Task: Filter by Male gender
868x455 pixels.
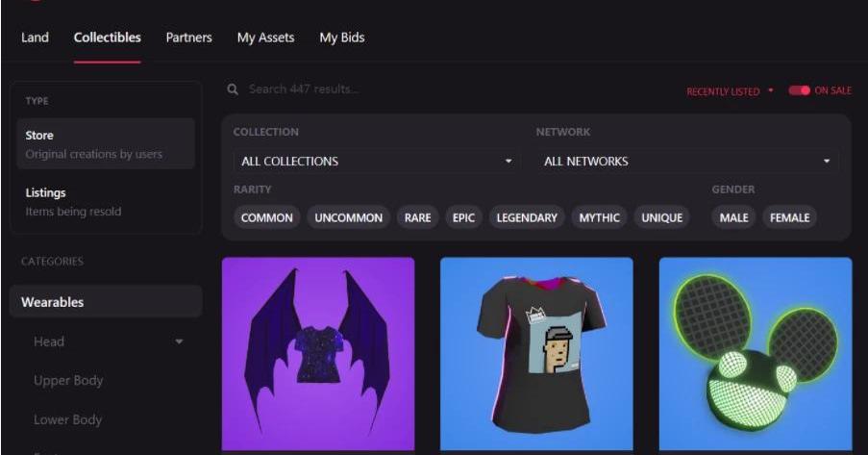Action: (733, 217)
